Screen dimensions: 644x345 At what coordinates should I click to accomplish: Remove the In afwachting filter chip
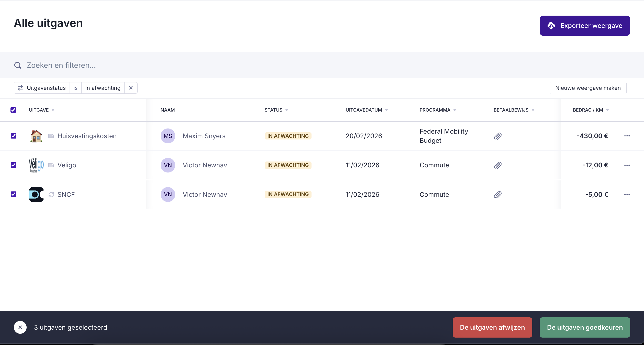[x=131, y=88]
